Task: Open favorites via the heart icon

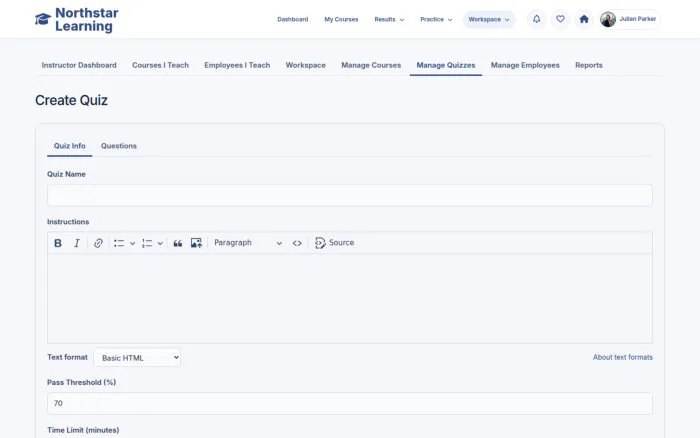Action: coord(560,19)
